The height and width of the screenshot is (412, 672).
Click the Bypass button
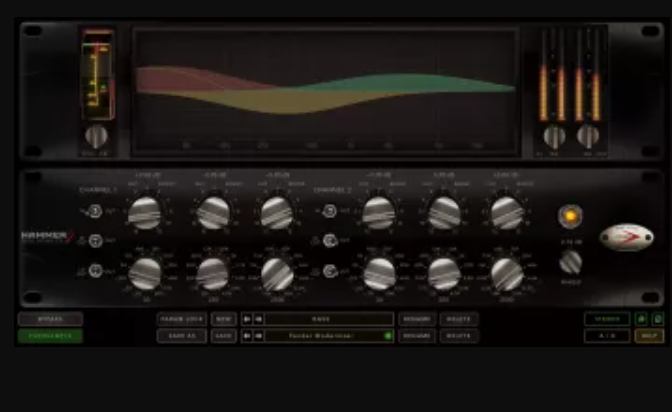51,319
